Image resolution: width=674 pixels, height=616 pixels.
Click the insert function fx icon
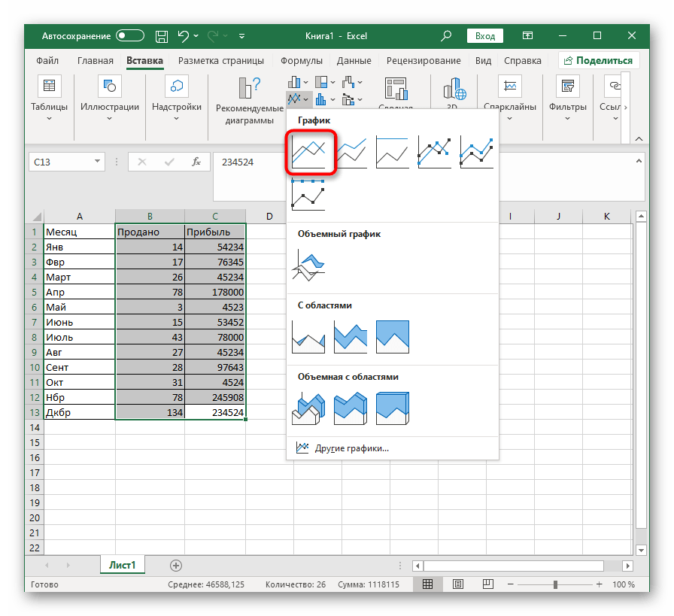tap(196, 162)
